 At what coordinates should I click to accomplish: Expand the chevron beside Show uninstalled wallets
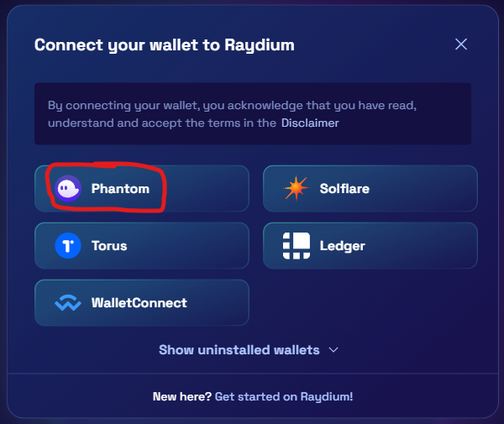[333, 350]
